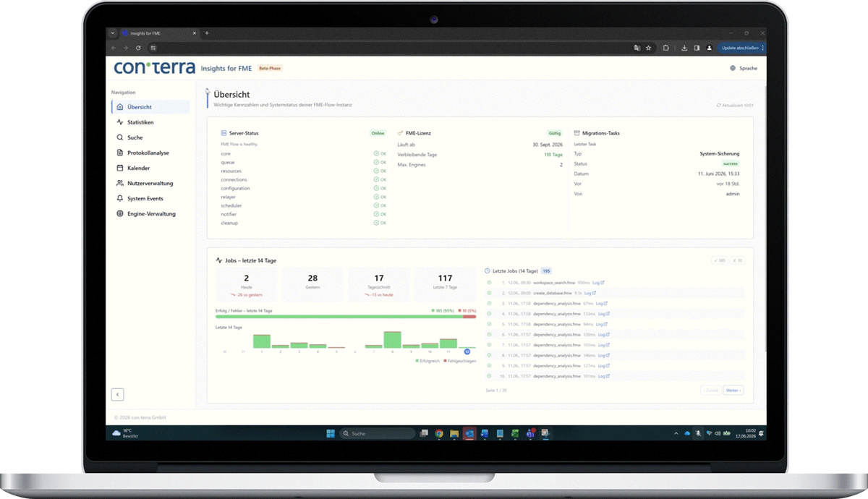868x499 pixels.
Task: Bookmark page with the star icon
Action: [x=648, y=48]
